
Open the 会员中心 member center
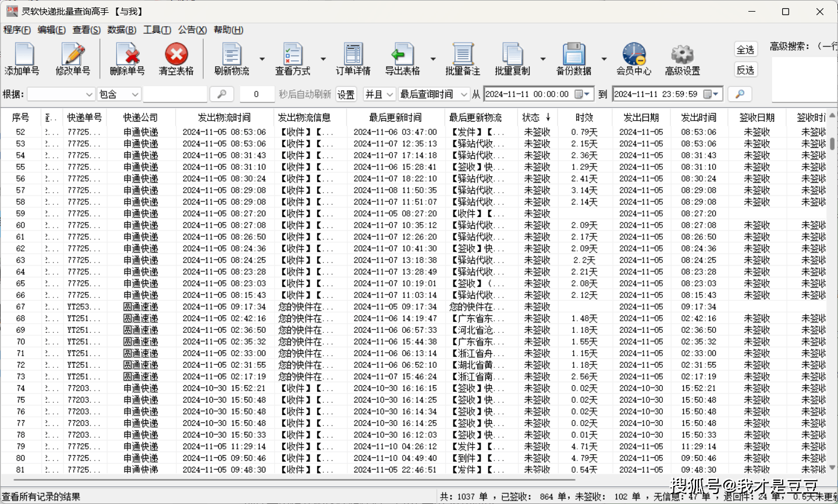coord(634,59)
